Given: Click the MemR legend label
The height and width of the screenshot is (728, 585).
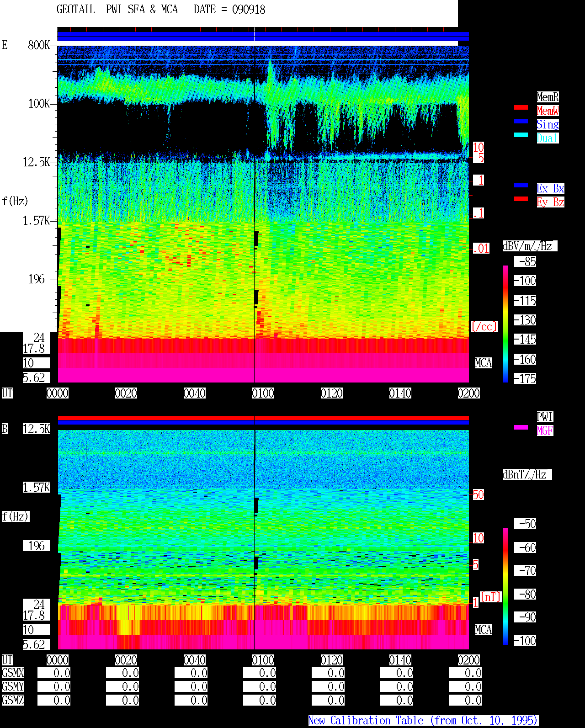Looking at the screenshot, I should [x=548, y=97].
